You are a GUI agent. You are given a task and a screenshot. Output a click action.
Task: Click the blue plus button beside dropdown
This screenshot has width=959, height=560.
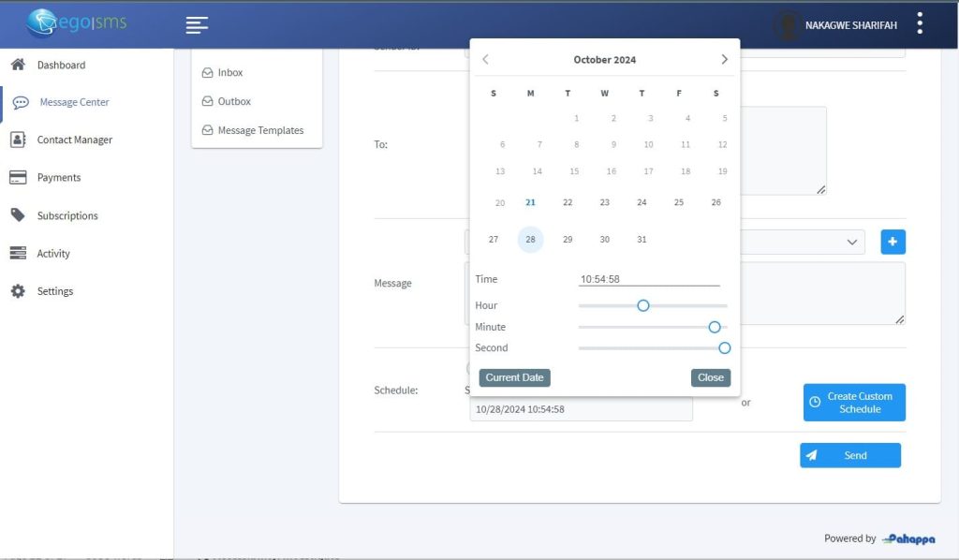pyautogui.click(x=893, y=242)
